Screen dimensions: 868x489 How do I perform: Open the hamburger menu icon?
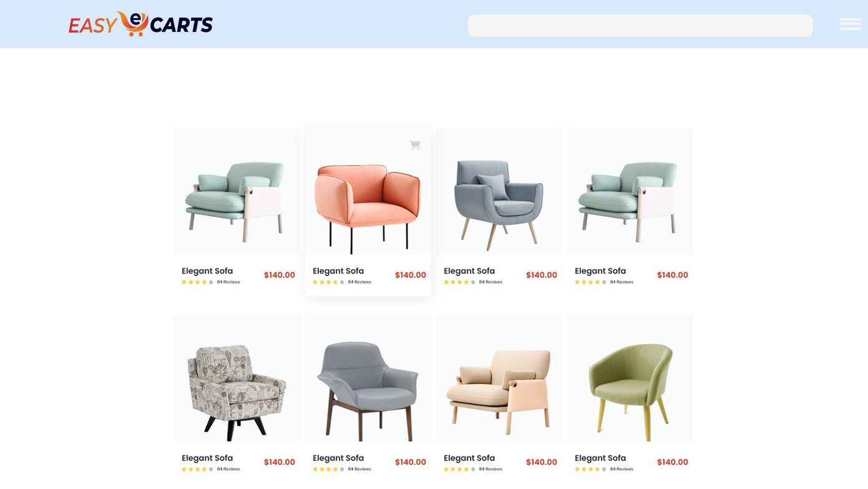coord(850,24)
